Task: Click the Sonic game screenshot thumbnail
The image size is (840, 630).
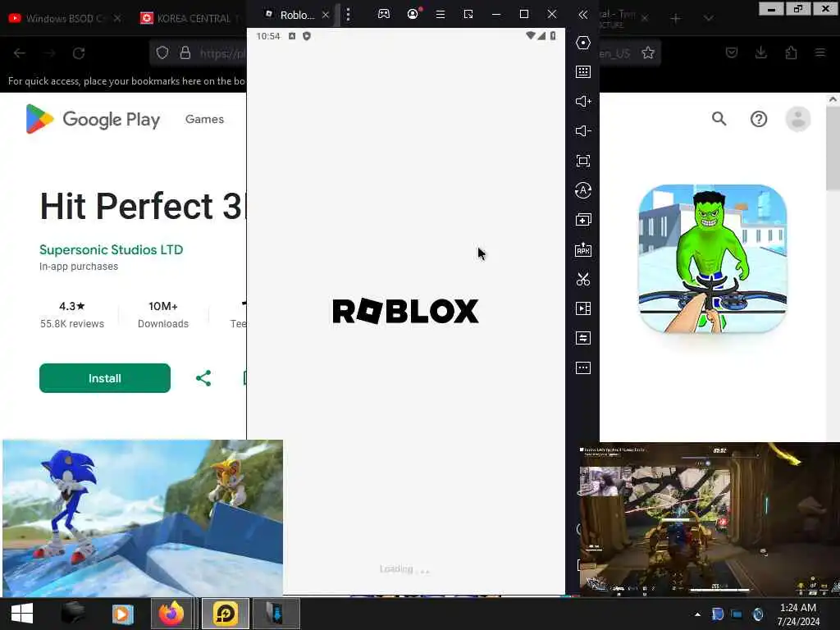Action: pos(143,518)
